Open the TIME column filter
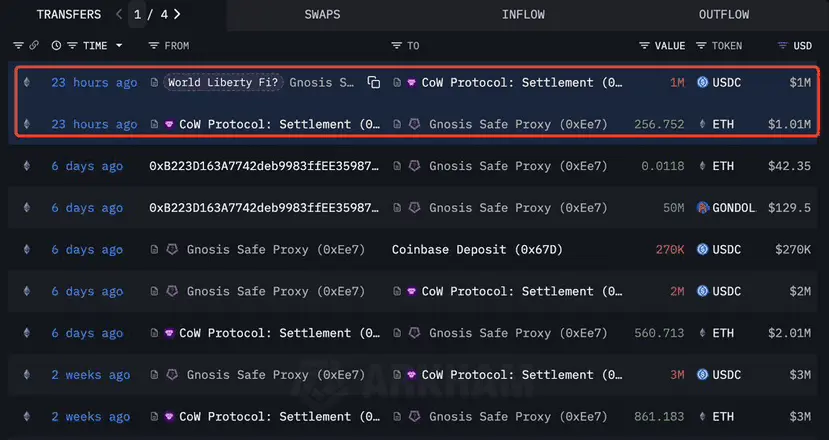The image size is (829, 440). point(72,45)
